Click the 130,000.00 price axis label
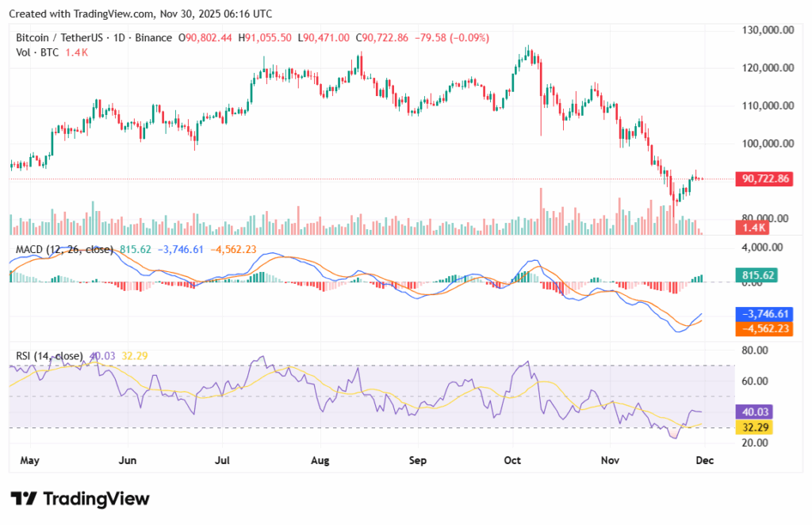Viewport: 812px width, 525px height. (764, 30)
